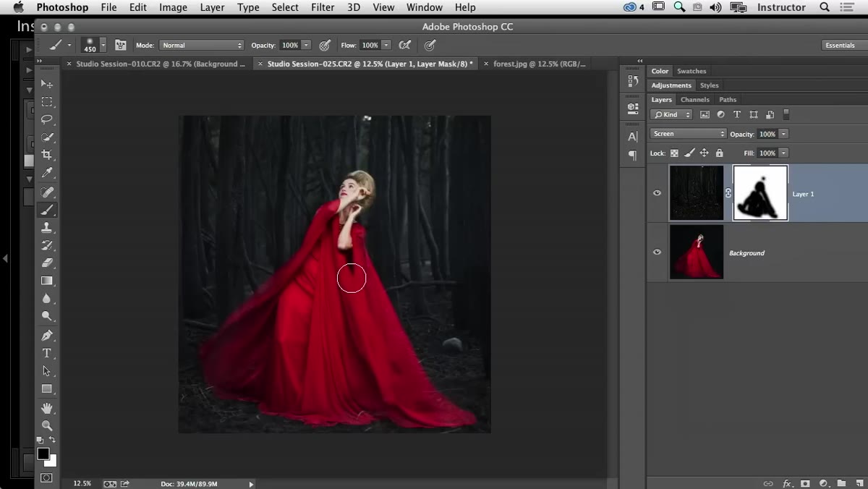This screenshot has height=489, width=868.
Task: Select the Brush tool in the toolbox
Action: point(47,210)
